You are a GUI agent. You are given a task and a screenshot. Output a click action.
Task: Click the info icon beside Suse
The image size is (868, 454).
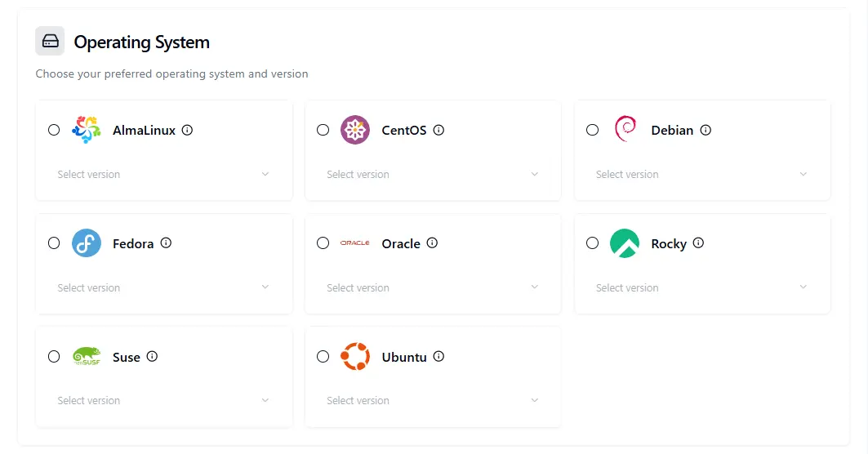coord(152,357)
